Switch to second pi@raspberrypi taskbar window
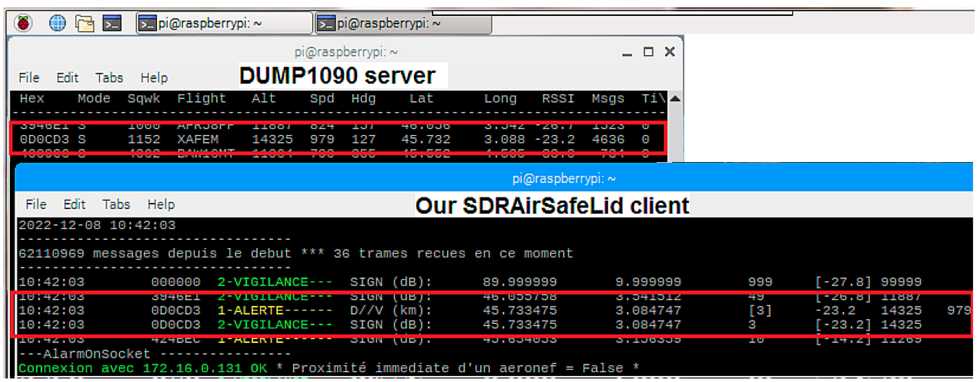This screenshot has width=980, height=382. coord(403,24)
